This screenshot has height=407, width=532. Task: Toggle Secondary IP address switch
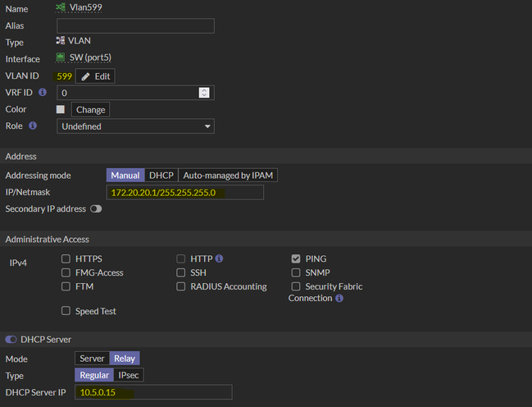96,208
